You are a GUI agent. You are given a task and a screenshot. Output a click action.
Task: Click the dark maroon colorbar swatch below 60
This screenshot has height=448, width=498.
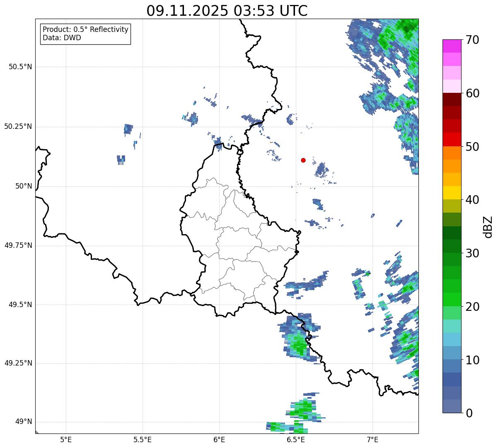pos(452,99)
